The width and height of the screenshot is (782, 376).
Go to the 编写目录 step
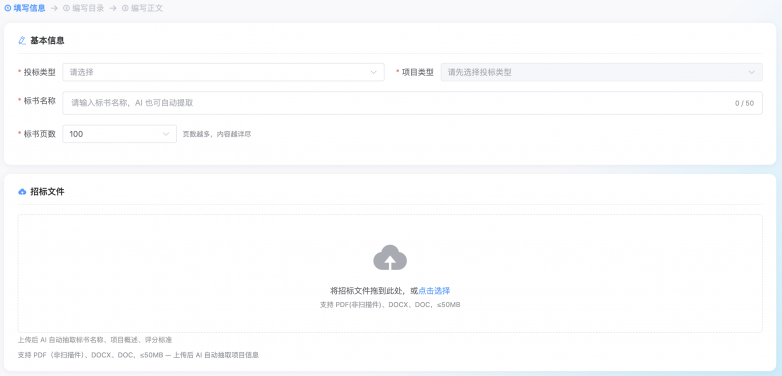tap(88, 8)
